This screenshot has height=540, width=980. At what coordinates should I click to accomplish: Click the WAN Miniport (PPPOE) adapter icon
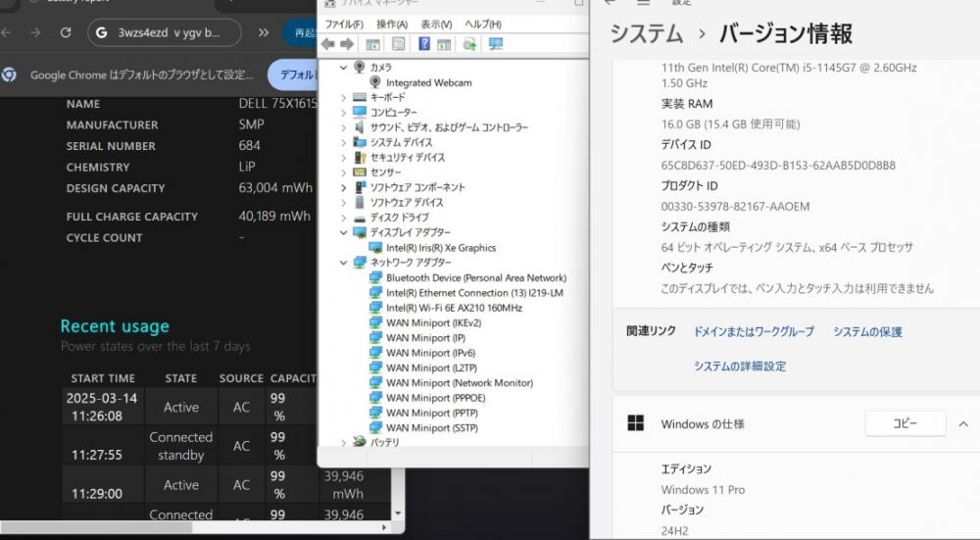[375, 398]
